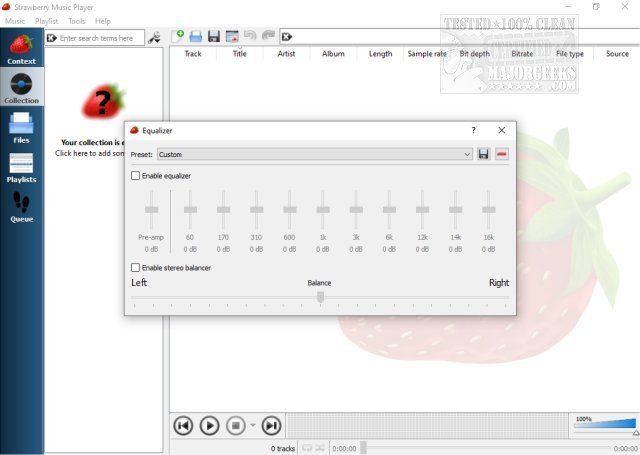Click the collection search field
The image size is (640, 455).
[x=95, y=38]
